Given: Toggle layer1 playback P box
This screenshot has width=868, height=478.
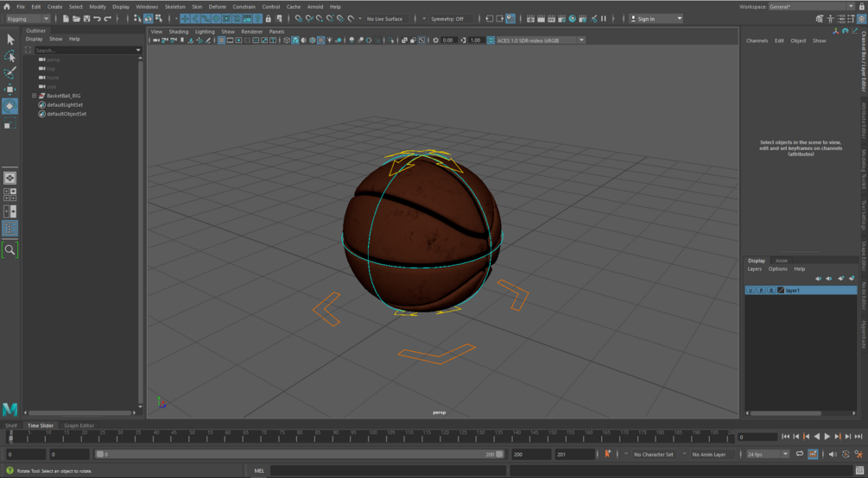Looking at the screenshot, I should (761, 291).
